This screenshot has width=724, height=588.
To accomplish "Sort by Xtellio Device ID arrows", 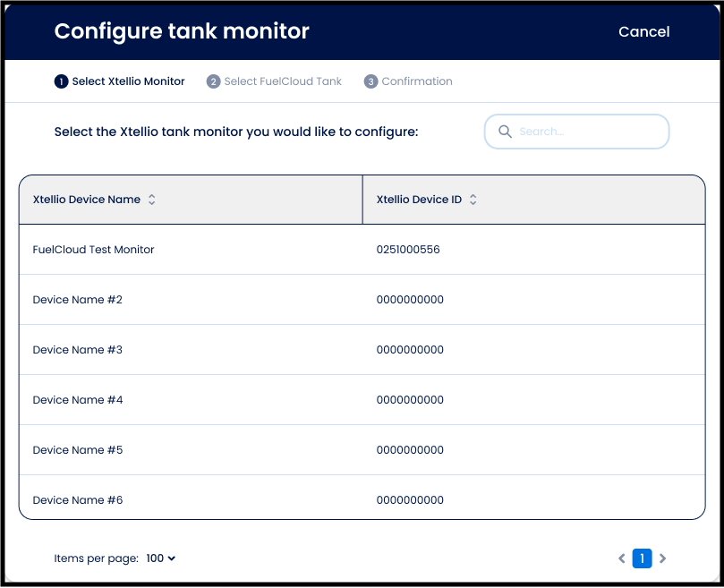I will (473, 200).
